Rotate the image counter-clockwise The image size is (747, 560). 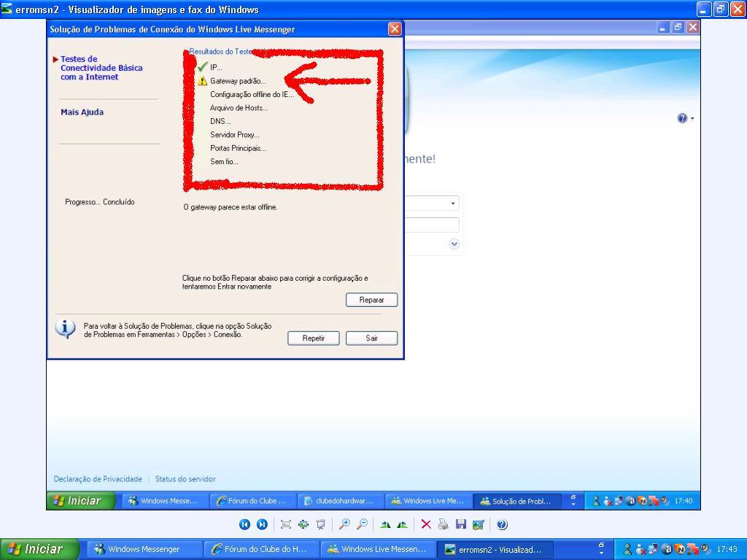click(403, 525)
